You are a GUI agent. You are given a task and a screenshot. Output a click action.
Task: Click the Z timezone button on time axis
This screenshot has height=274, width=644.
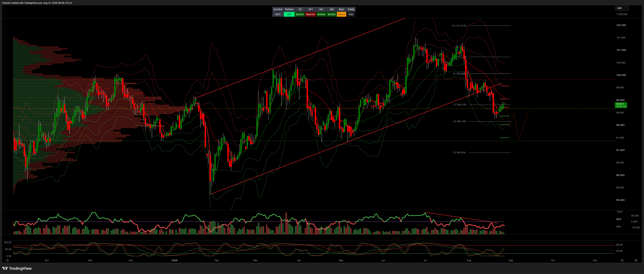(7, 260)
